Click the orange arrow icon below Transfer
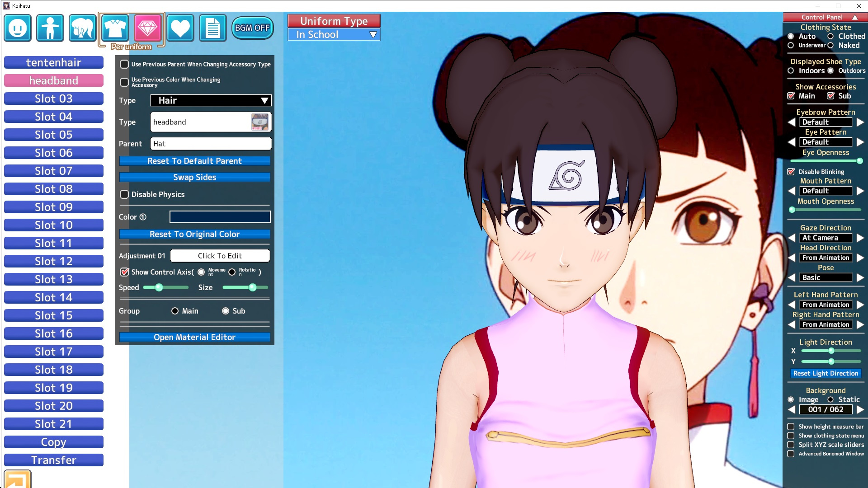Image resolution: width=868 pixels, height=488 pixels. pos(18,479)
